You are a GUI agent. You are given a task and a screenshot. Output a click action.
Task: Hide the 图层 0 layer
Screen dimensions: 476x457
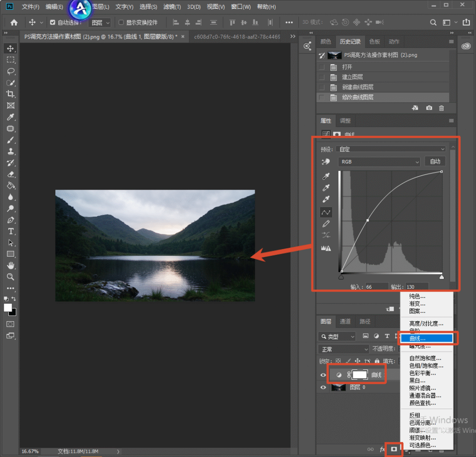coord(323,387)
